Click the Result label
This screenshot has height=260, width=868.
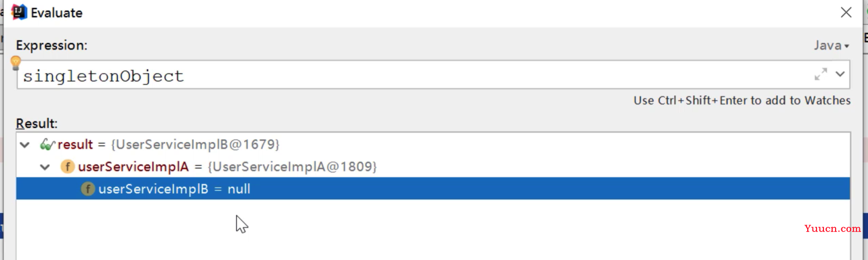point(37,123)
